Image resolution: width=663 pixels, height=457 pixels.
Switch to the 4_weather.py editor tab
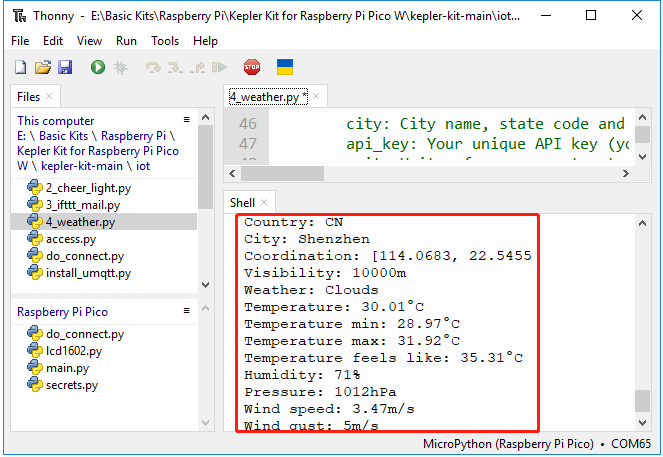tap(268, 97)
